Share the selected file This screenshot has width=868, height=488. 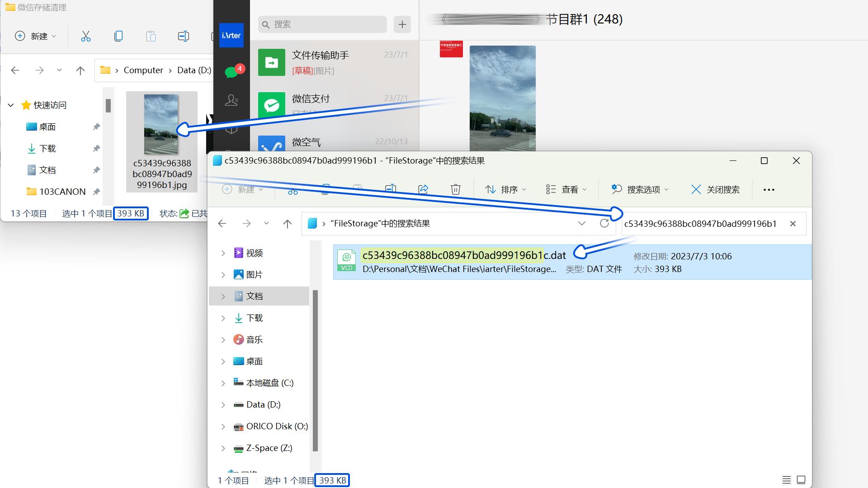coord(424,189)
